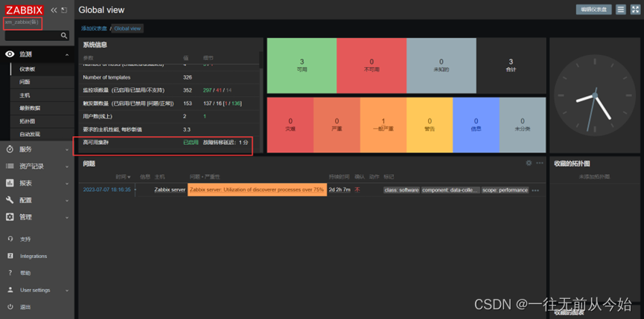The height and width of the screenshot is (319, 644).
Task: Open 问题 submenu item
Action: pos(25,82)
